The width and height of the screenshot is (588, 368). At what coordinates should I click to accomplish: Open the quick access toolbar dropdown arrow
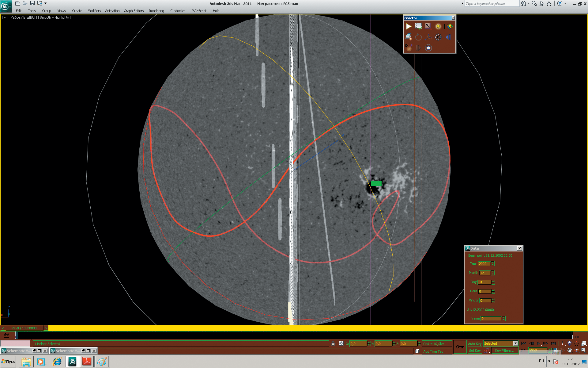(46, 3)
